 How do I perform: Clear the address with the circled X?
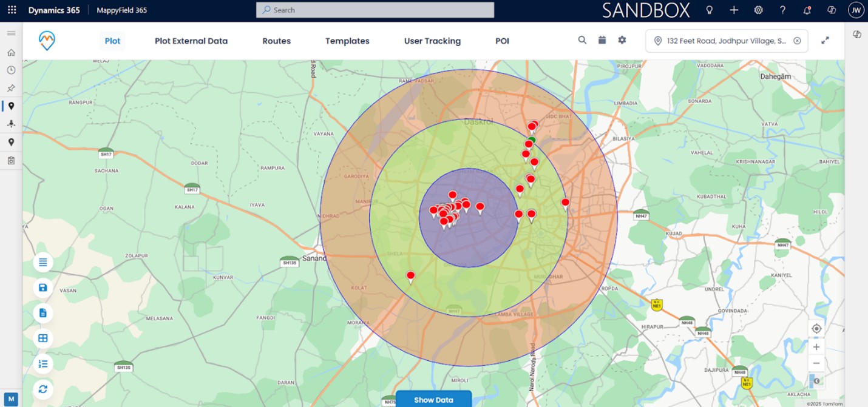[x=797, y=41]
